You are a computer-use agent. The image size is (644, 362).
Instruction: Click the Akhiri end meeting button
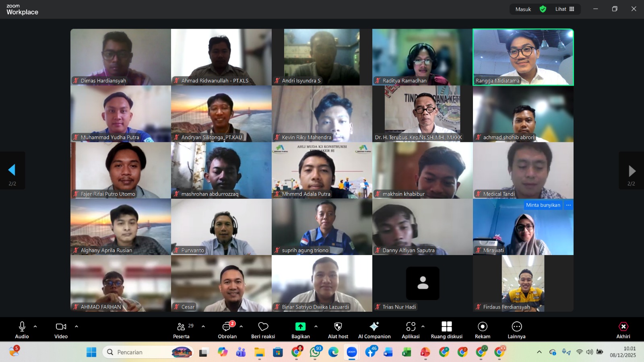click(623, 330)
